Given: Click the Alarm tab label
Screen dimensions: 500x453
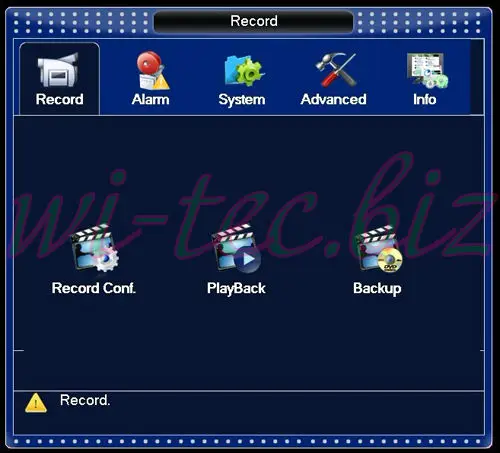Looking at the screenshot, I should point(151,99).
